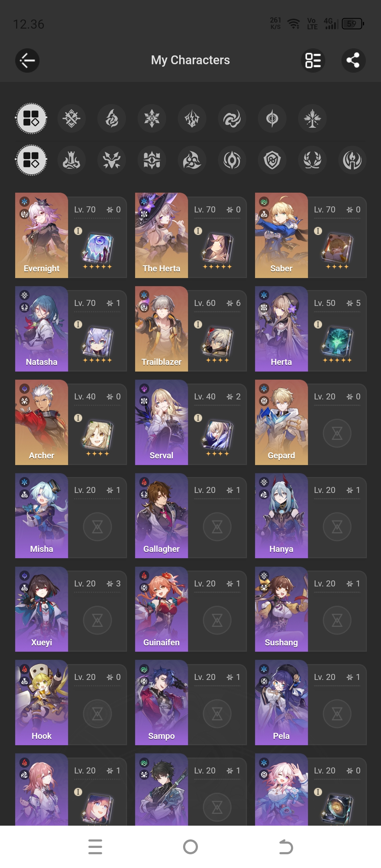Filter by Wind element icon

pyautogui.click(x=232, y=118)
